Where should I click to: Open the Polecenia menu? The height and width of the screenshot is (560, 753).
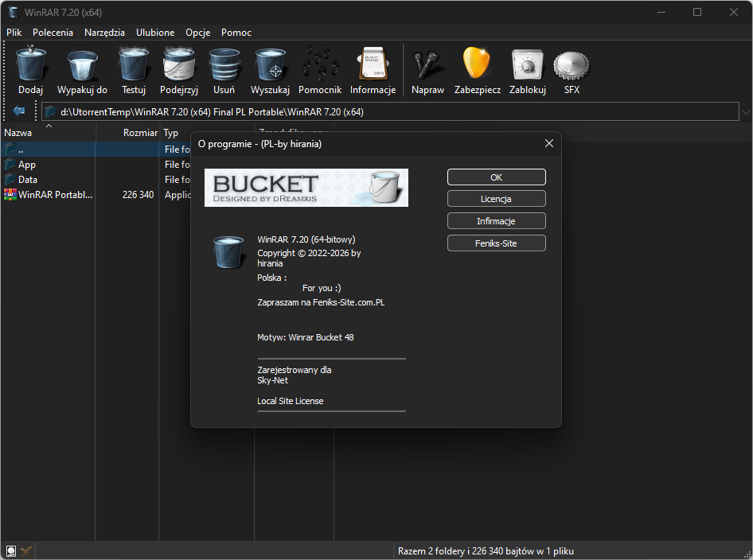pos(53,32)
